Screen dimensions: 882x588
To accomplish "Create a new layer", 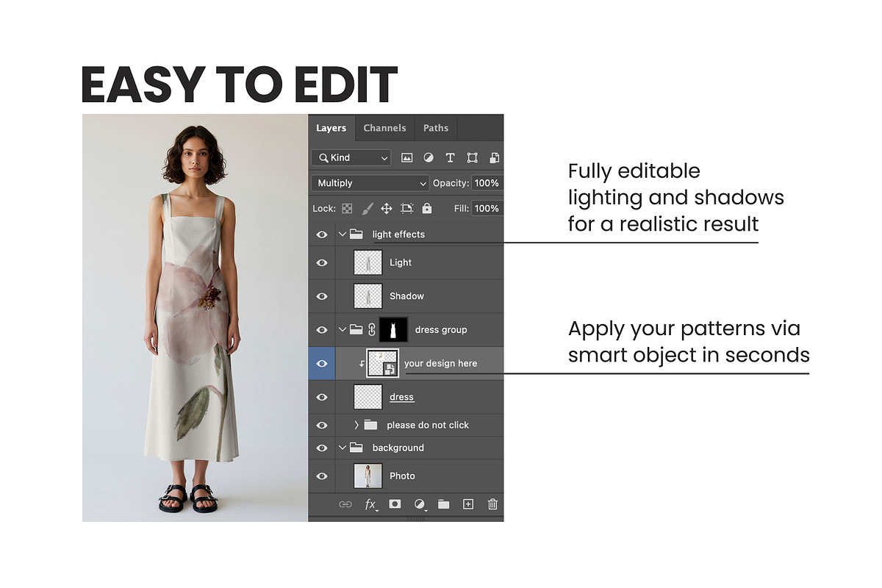I will (x=468, y=504).
